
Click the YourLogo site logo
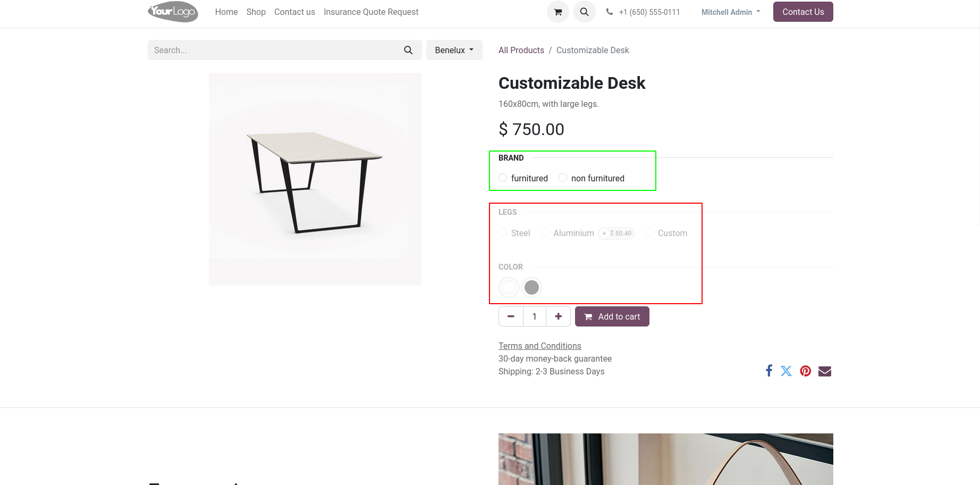173,12
